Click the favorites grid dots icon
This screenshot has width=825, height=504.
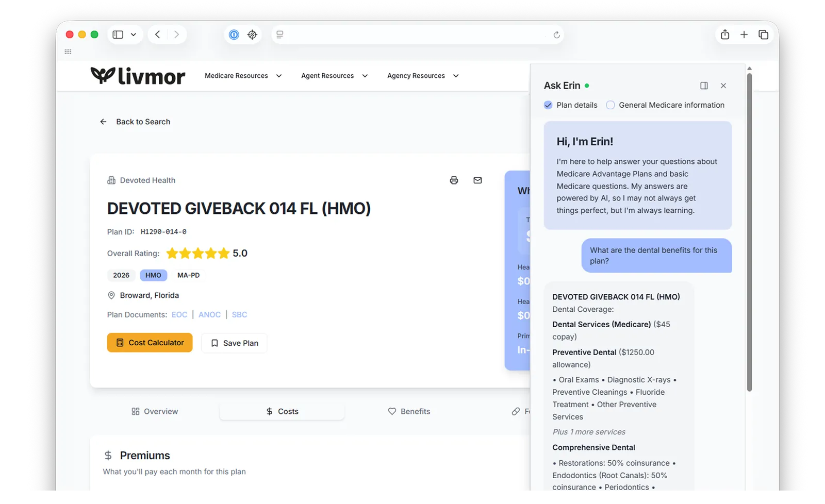[x=68, y=52]
